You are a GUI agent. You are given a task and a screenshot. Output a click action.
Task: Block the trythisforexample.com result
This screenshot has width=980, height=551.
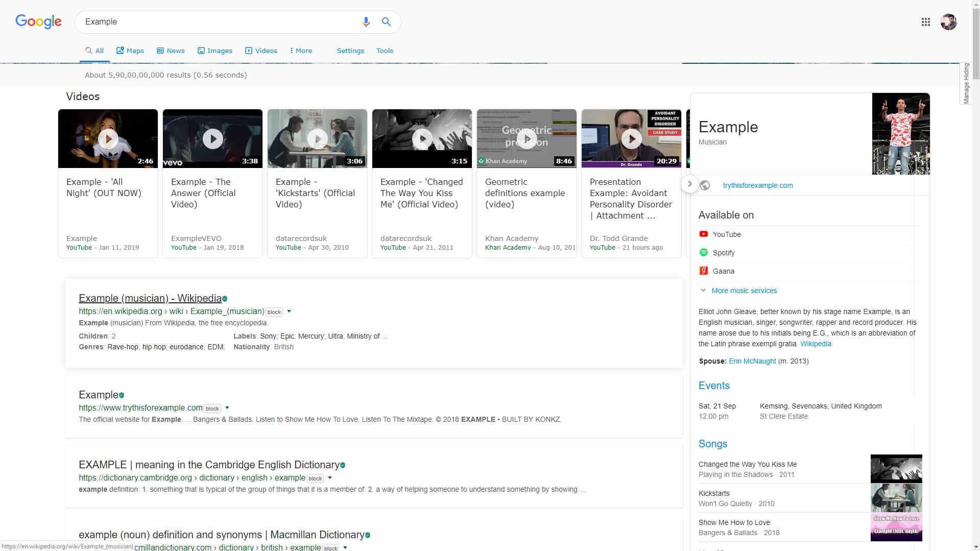[x=212, y=409]
